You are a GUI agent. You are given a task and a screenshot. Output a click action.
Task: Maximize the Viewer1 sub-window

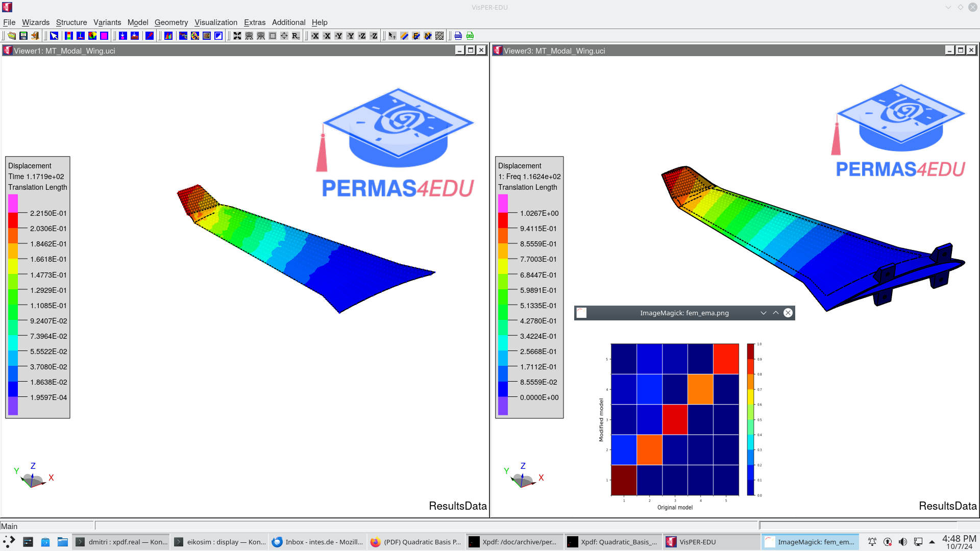coord(471,50)
